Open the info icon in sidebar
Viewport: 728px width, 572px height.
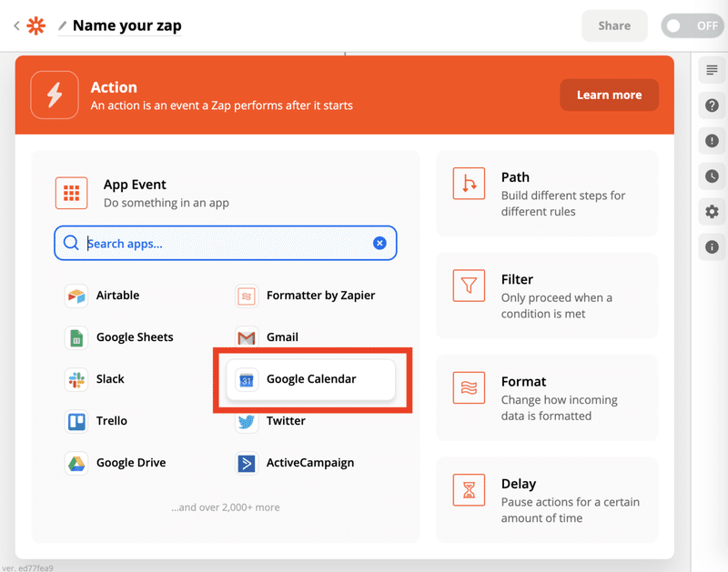point(712,246)
